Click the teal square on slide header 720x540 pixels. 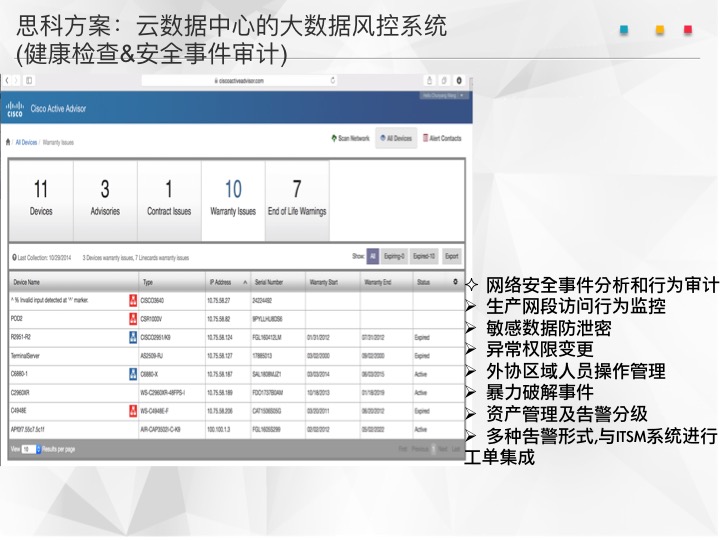pos(624,30)
